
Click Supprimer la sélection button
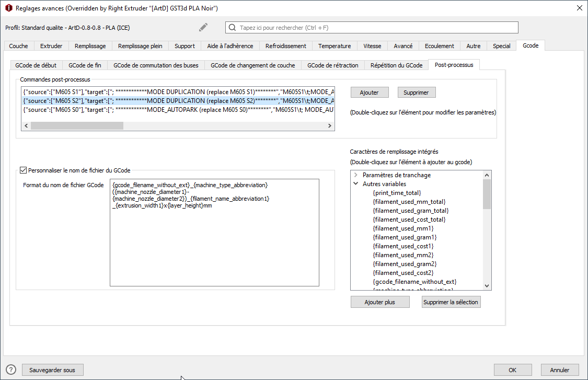[451, 302]
